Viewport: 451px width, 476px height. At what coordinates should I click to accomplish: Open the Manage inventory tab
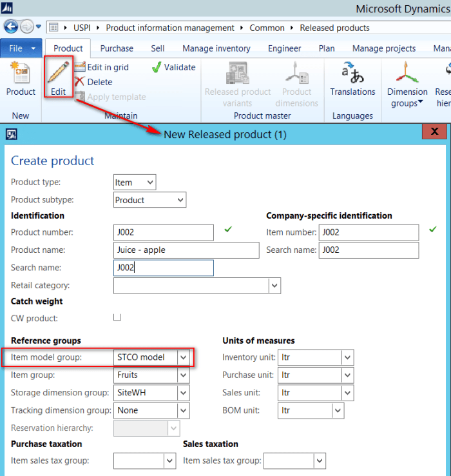[216, 48]
